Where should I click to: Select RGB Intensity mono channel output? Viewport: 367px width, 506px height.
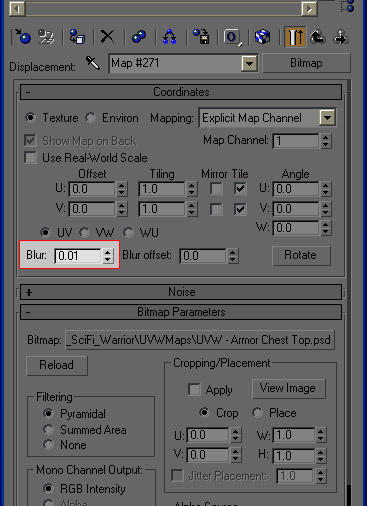48,488
